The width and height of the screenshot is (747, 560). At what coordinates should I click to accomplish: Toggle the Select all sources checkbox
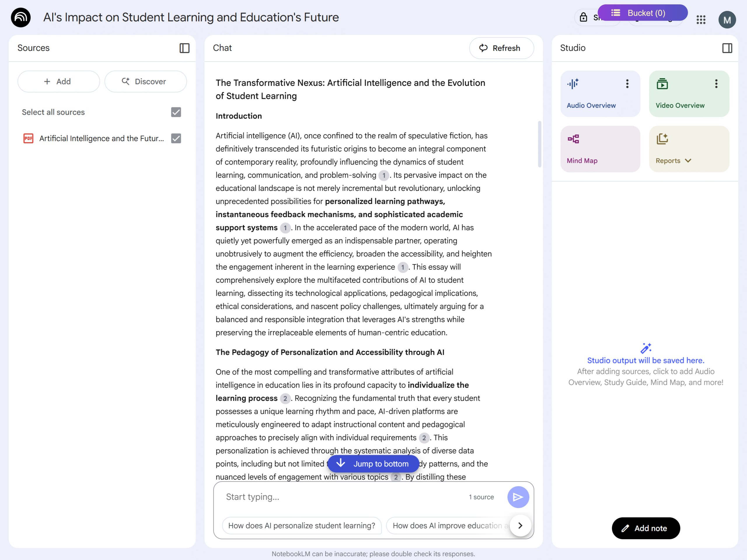pyautogui.click(x=176, y=112)
